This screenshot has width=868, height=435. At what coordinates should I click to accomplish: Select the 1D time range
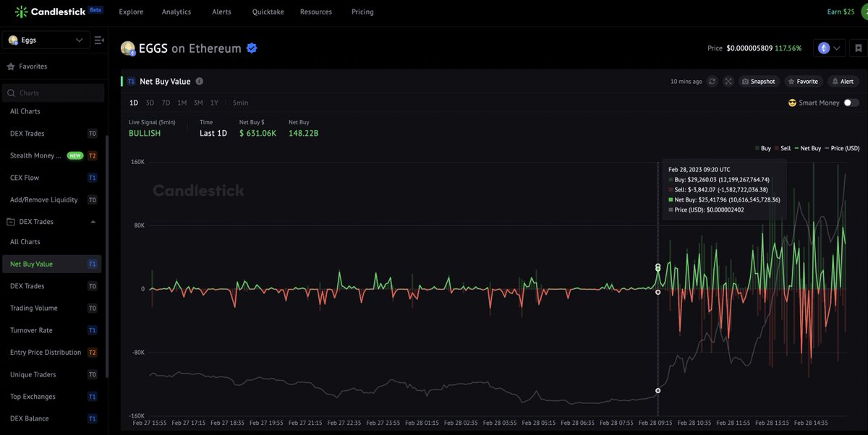point(134,103)
